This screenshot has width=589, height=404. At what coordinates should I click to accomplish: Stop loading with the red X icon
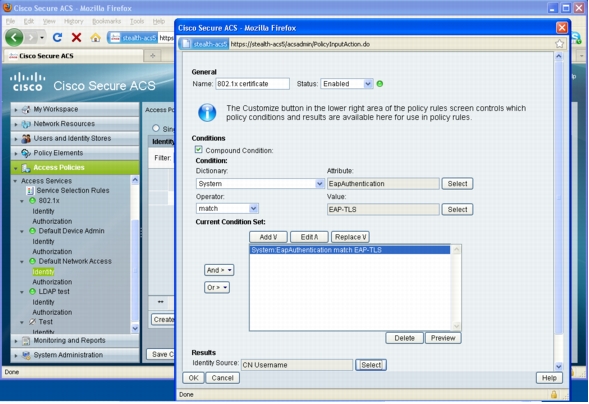76,37
